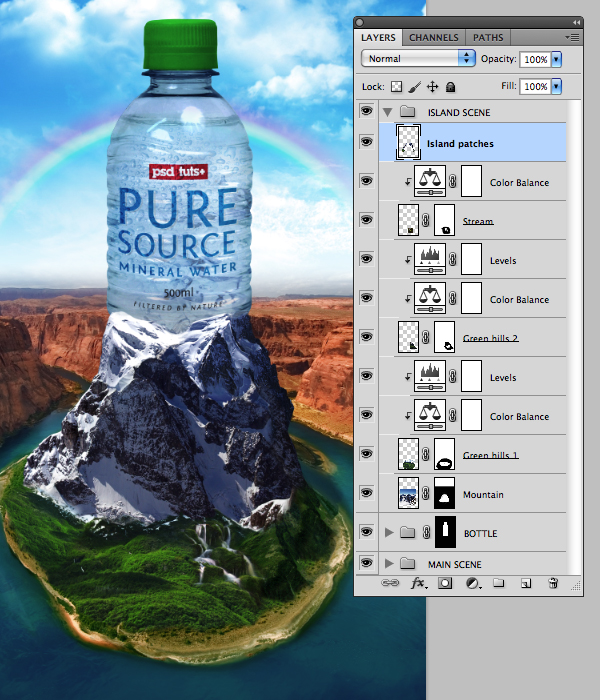Screen dimensions: 600x700
Task: Collapse the panel with double-arrow icon
Action: tap(576, 22)
